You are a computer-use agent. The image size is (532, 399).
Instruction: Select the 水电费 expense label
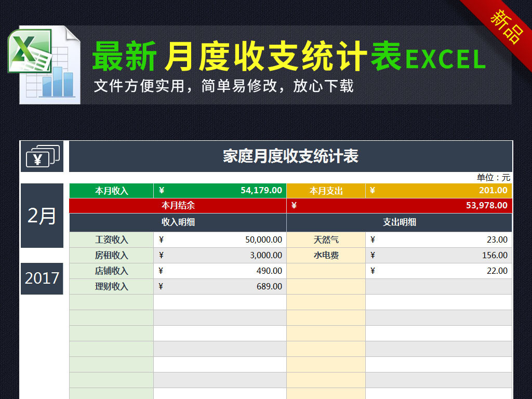click(x=326, y=256)
